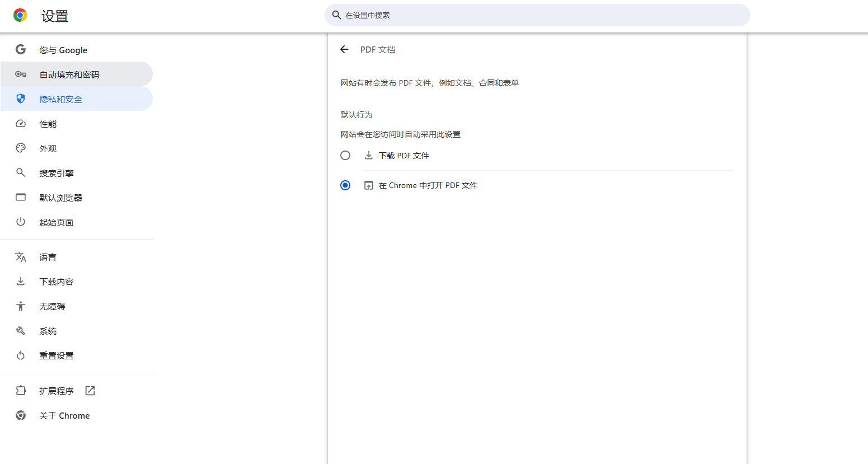Image resolution: width=868 pixels, height=464 pixels.
Task: Click the open-in-Chrome icon beside 在 Chrome 中打开
Action: point(369,185)
